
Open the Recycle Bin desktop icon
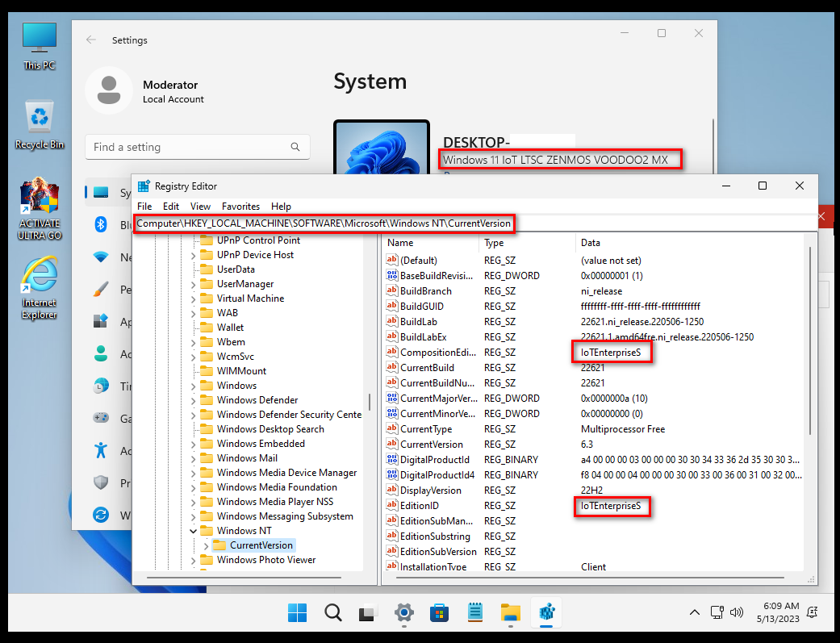click(39, 124)
